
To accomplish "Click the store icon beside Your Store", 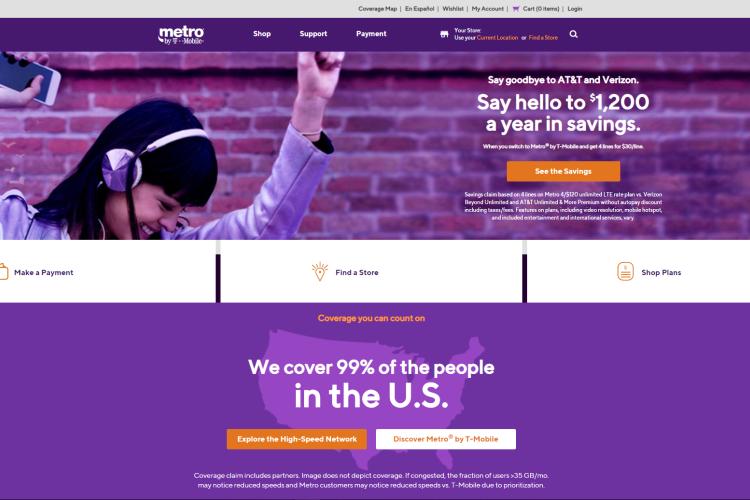I will click(x=444, y=34).
